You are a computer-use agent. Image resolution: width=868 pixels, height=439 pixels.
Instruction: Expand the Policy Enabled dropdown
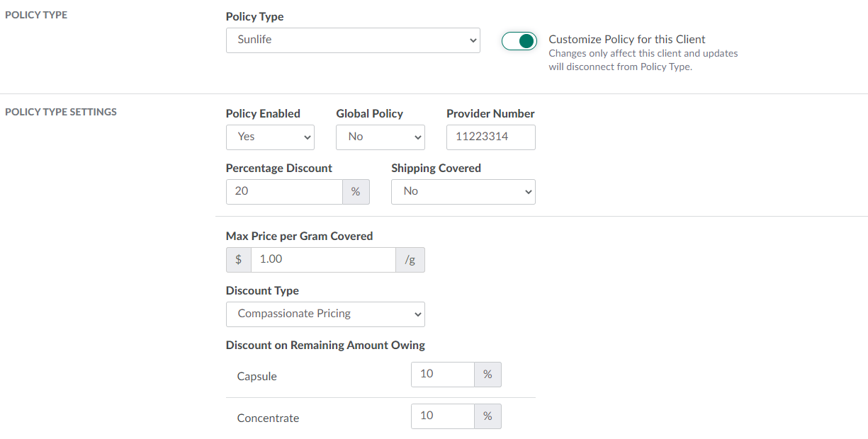[x=270, y=137]
